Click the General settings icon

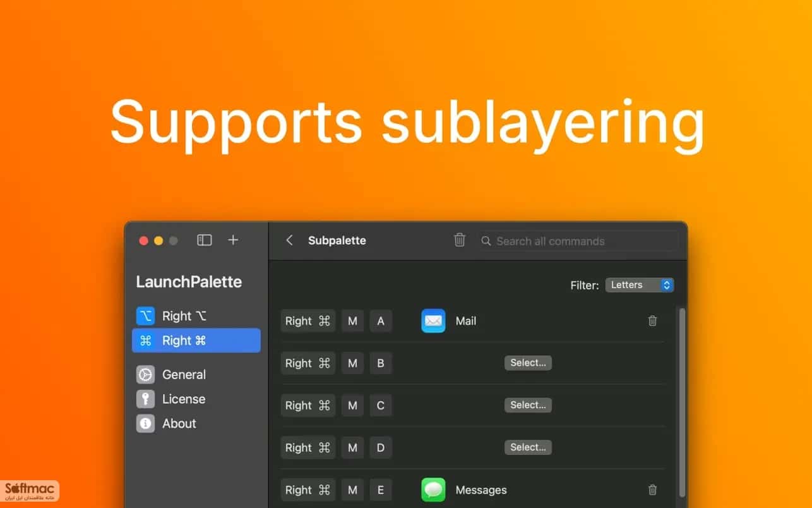click(x=145, y=375)
